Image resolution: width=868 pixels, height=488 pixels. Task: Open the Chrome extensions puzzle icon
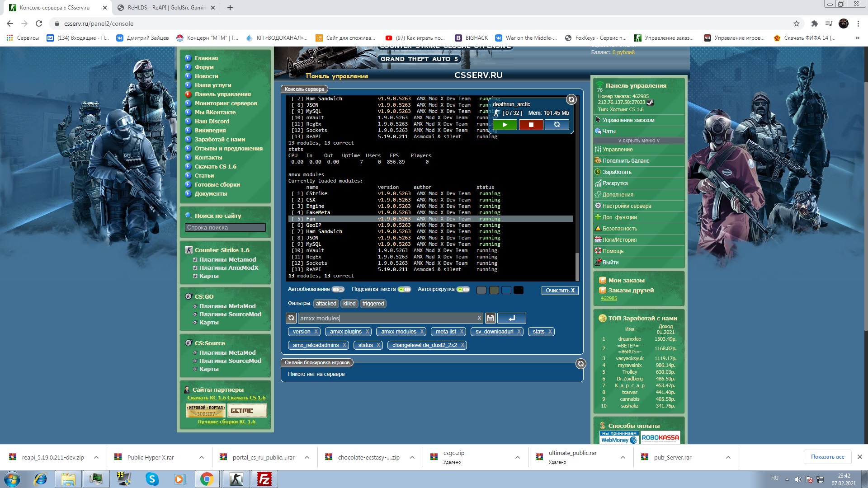[815, 23]
